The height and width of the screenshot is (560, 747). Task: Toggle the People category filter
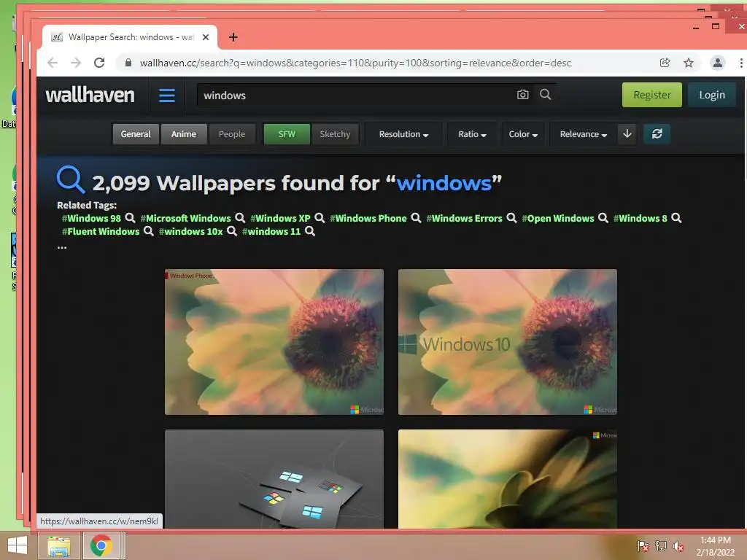click(x=232, y=134)
